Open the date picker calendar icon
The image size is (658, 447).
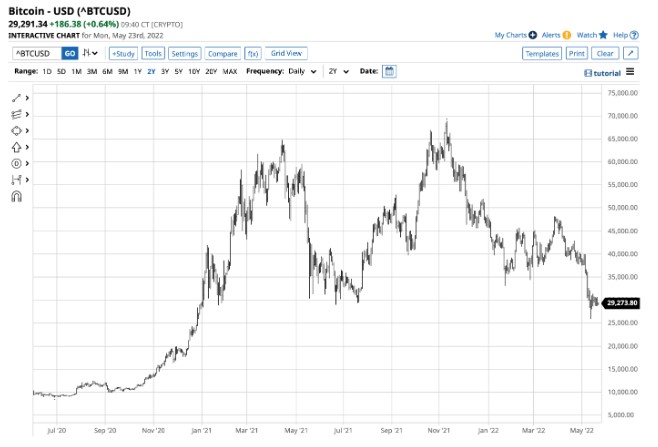pyautogui.click(x=389, y=71)
